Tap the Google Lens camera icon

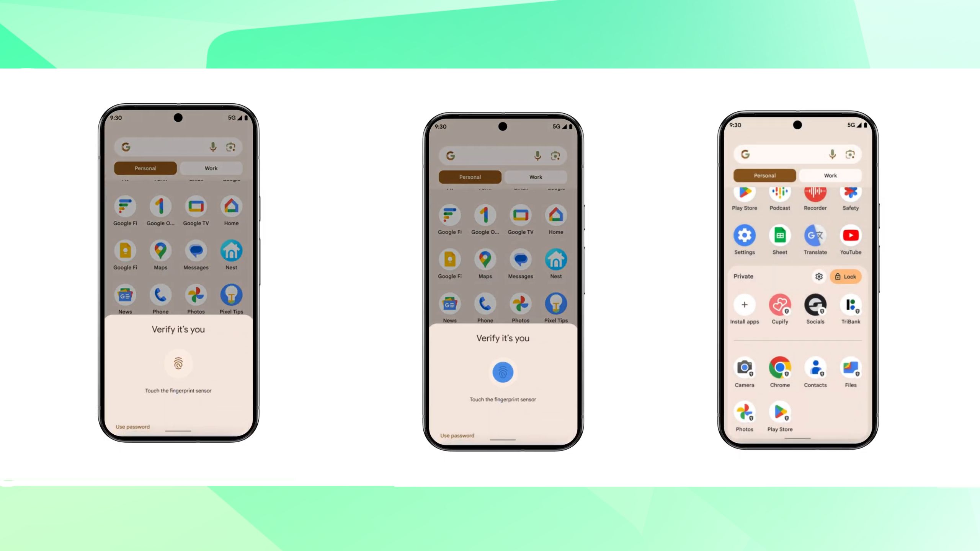(x=231, y=147)
